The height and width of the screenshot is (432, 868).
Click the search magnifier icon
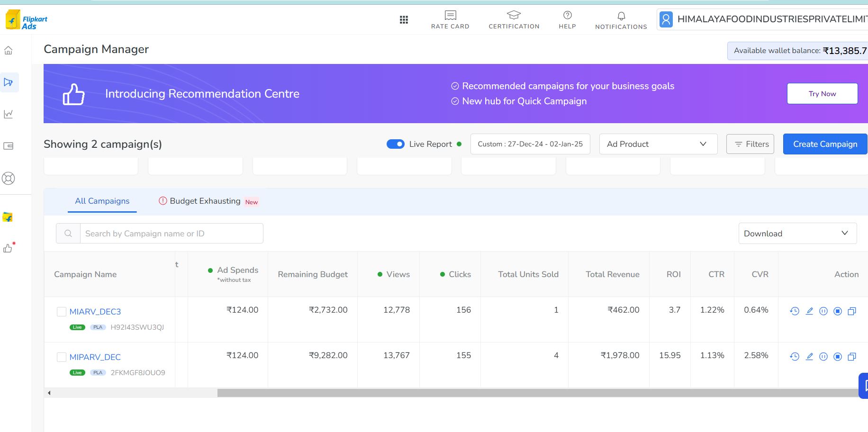(68, 234)
